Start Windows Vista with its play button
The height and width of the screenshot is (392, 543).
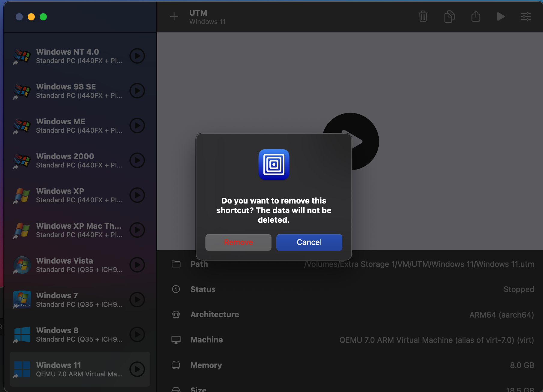tap(137, 265)
